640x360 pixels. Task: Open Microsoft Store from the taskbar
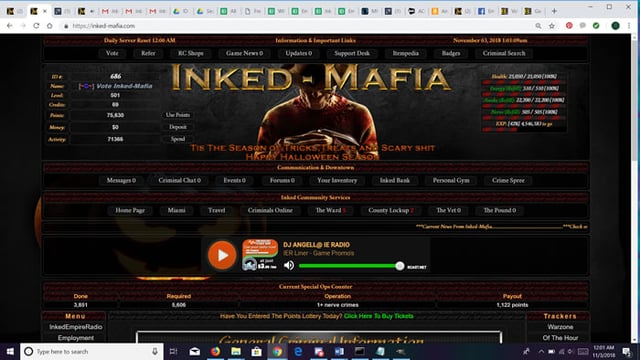256,351
